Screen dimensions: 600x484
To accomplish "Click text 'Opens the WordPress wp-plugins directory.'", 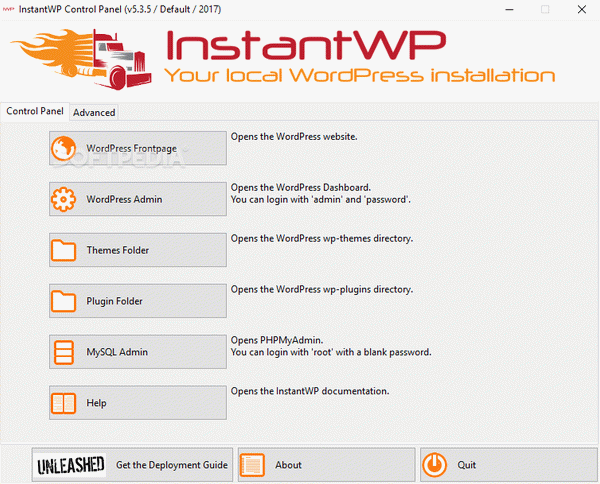I will [x=322, y=289].
